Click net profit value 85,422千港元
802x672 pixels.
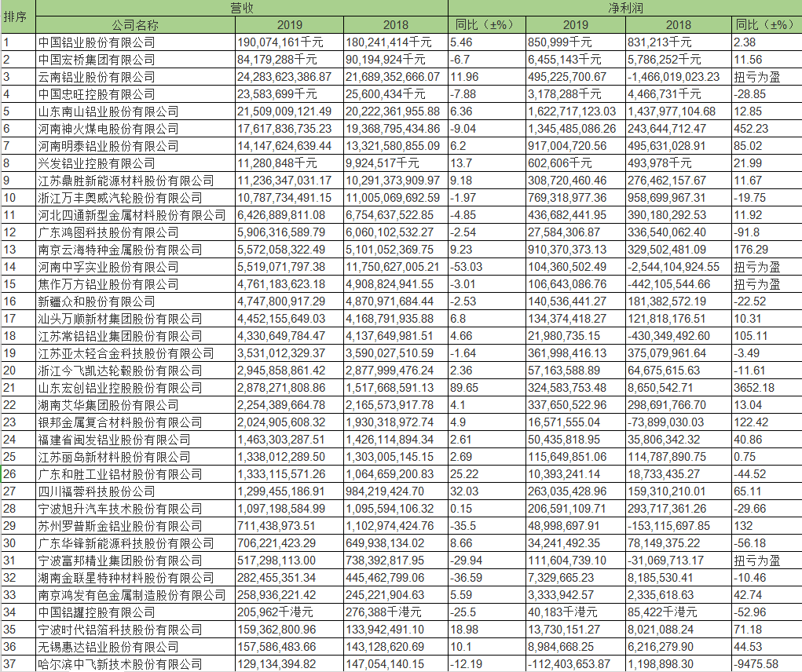click(679, 612)
